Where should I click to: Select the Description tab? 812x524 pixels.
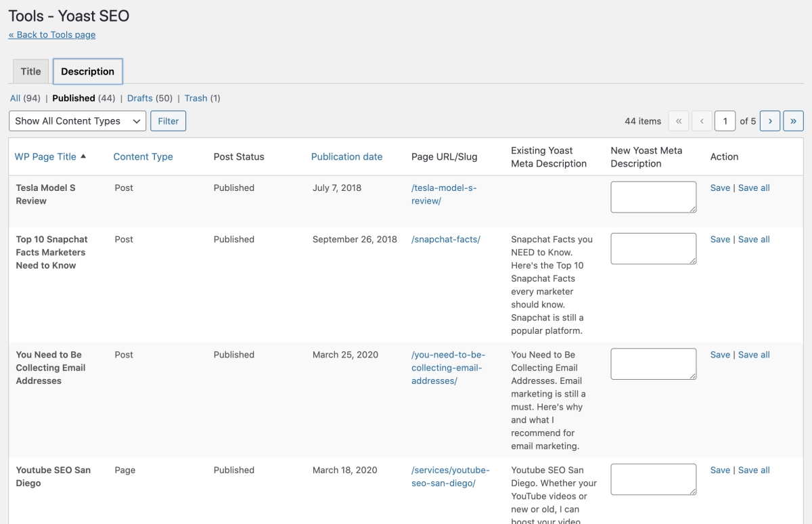click(x=87, y=71)
